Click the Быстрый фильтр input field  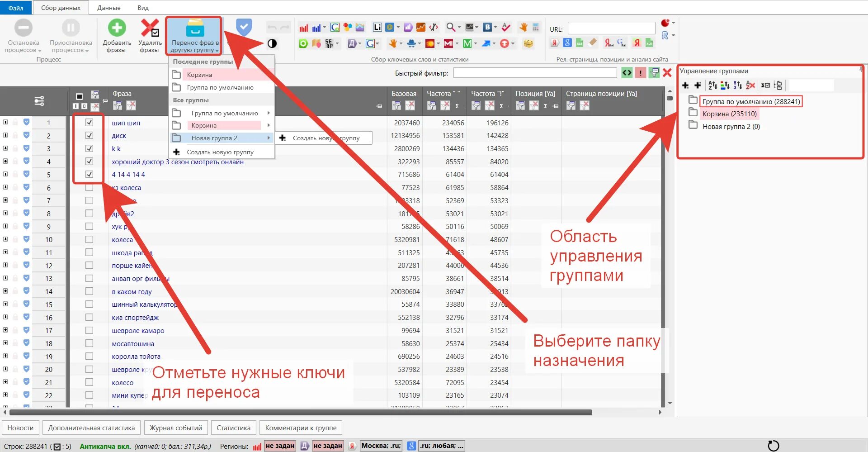pos(535,73)
